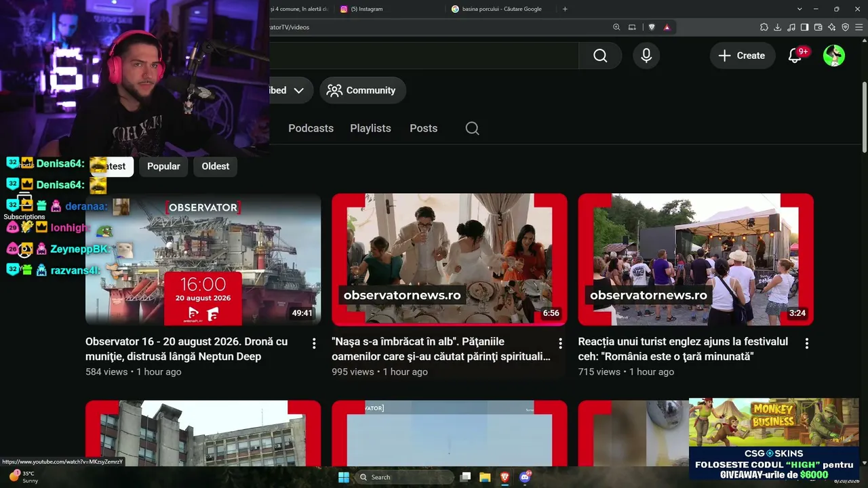Screen dimensions: 868x488
Task: Open Brave Rewards triangle icon
Action: pos(667,27)
